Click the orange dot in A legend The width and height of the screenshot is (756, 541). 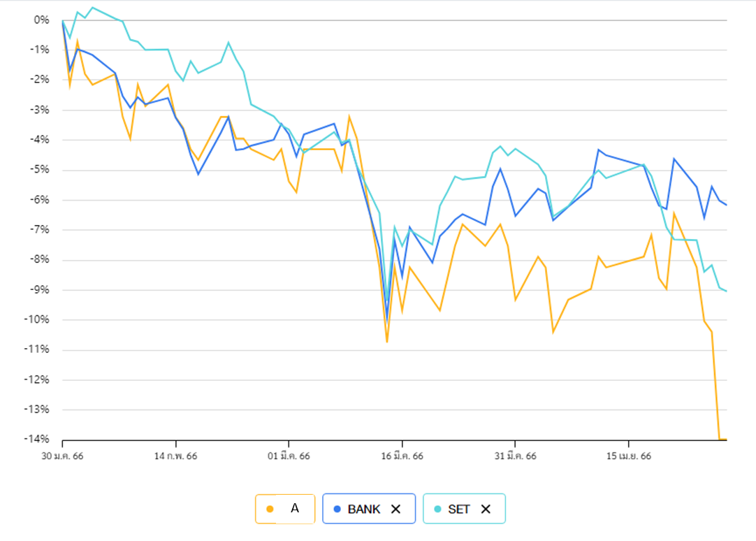pos(270,509)
